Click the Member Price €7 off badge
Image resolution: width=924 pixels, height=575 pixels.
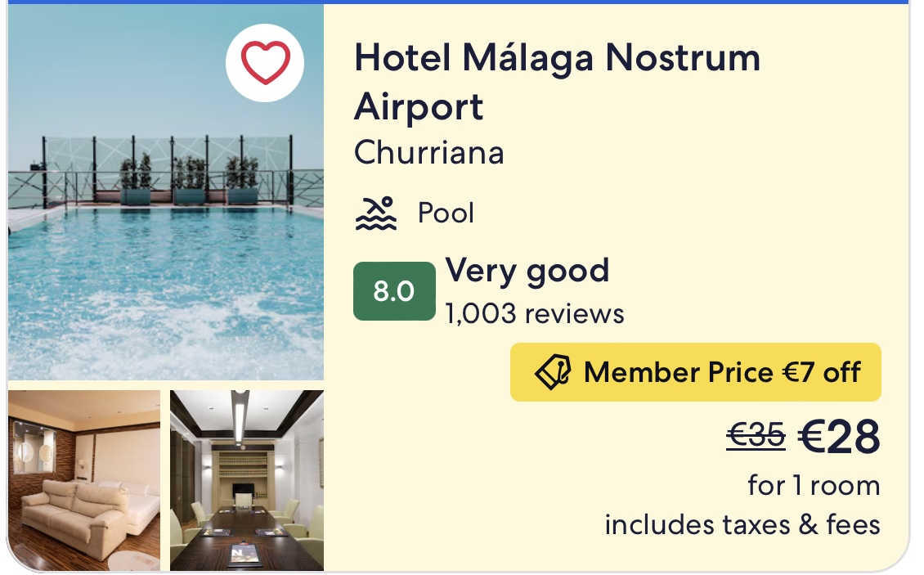[x=695, y=372]
